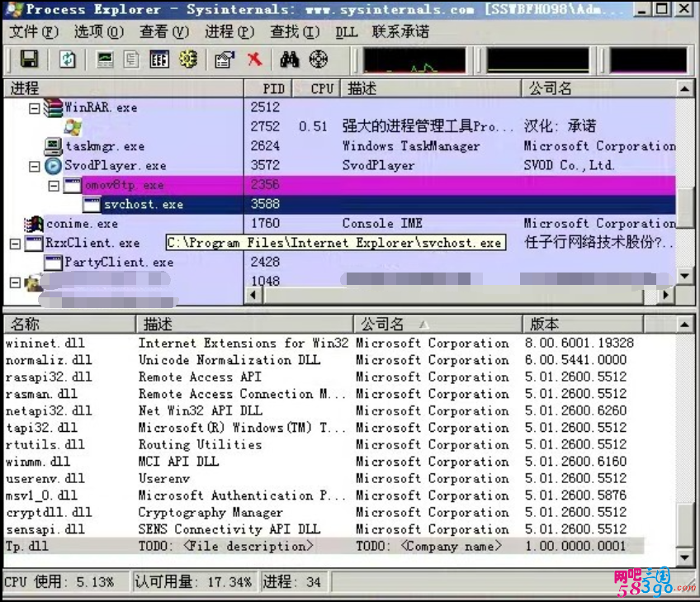Viewport: 700px width, 602px height.
Task: Click the Refresh icon in toolbar
Action: (68, 59)
